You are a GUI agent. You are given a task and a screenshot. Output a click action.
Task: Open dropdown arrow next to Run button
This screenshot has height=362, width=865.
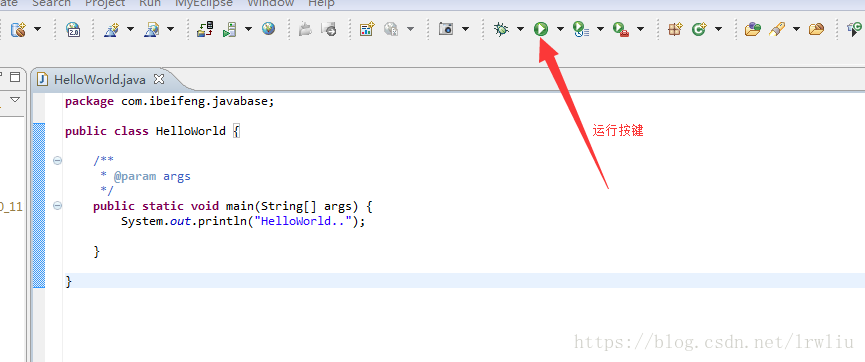[560, 29]
